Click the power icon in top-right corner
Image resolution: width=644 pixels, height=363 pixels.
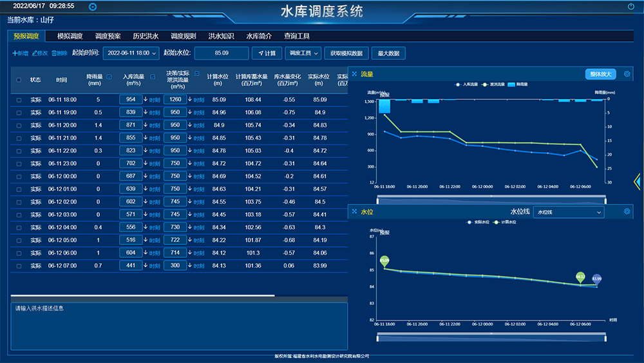[x=631, y=6]
